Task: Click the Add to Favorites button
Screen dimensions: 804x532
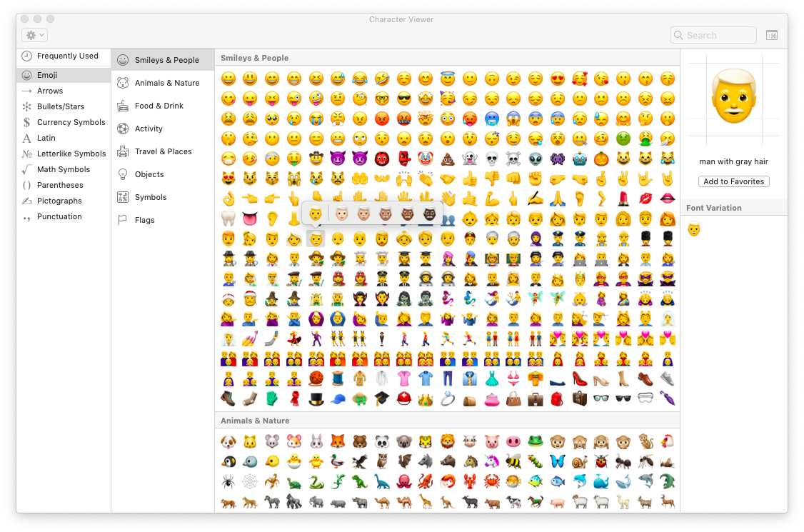Action: (733, 181)
